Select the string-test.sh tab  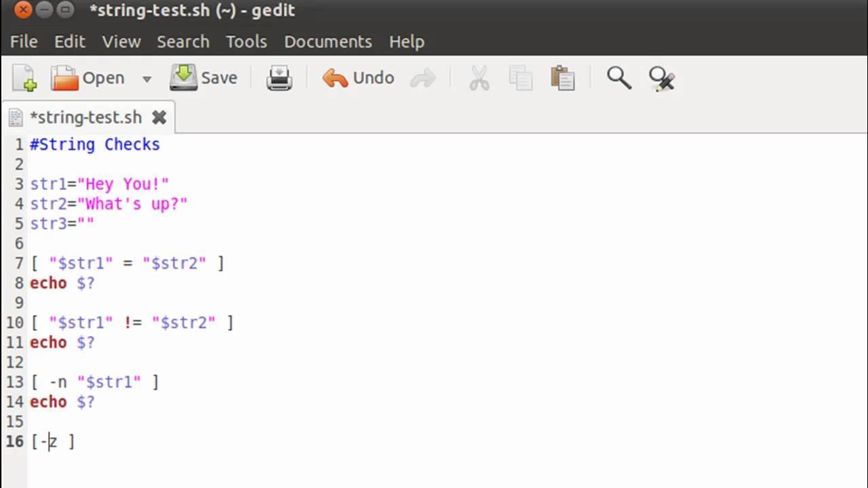tap(85, 117)
